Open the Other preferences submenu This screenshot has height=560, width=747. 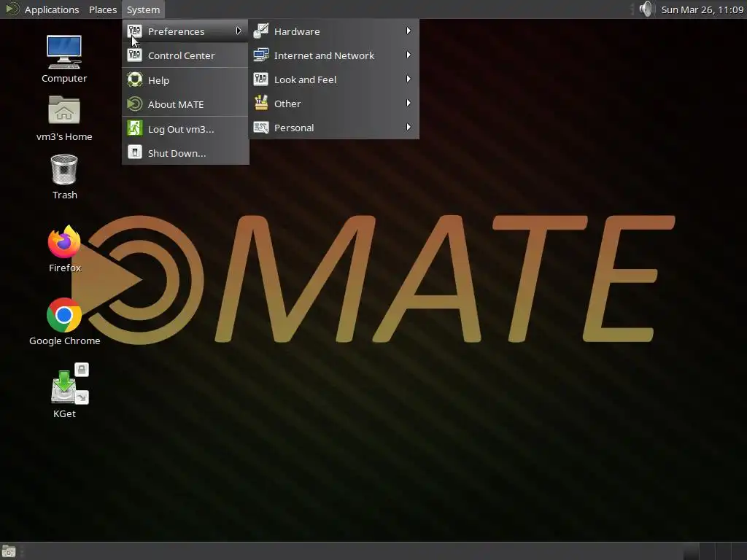tap(333, 104)
